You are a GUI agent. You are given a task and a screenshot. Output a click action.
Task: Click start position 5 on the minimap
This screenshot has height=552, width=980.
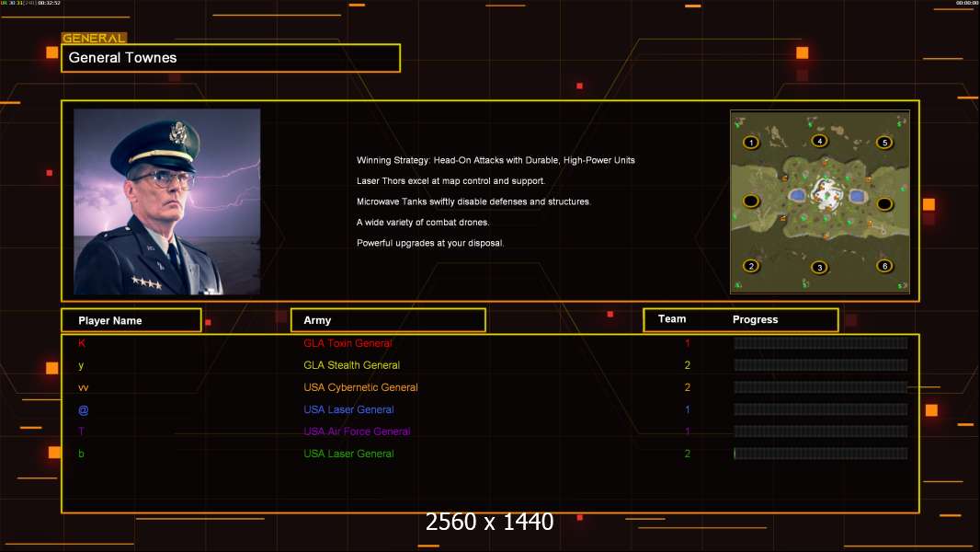pyautogui.click(x=884, y=143)
